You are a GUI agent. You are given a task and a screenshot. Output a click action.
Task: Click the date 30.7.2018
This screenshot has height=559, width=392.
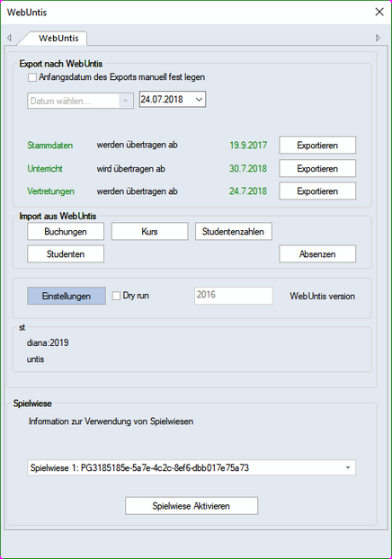coord(248,168)
